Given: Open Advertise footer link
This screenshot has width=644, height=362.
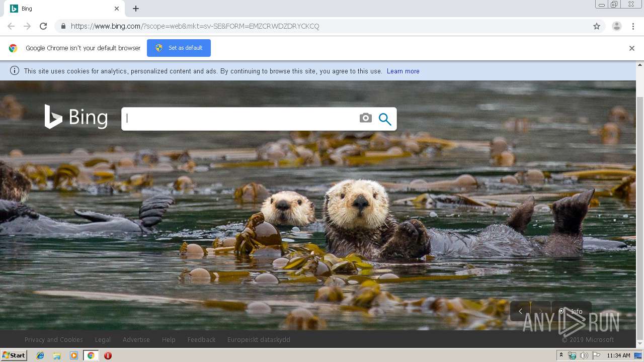Looking at the screenshot, I should [136, 340].
